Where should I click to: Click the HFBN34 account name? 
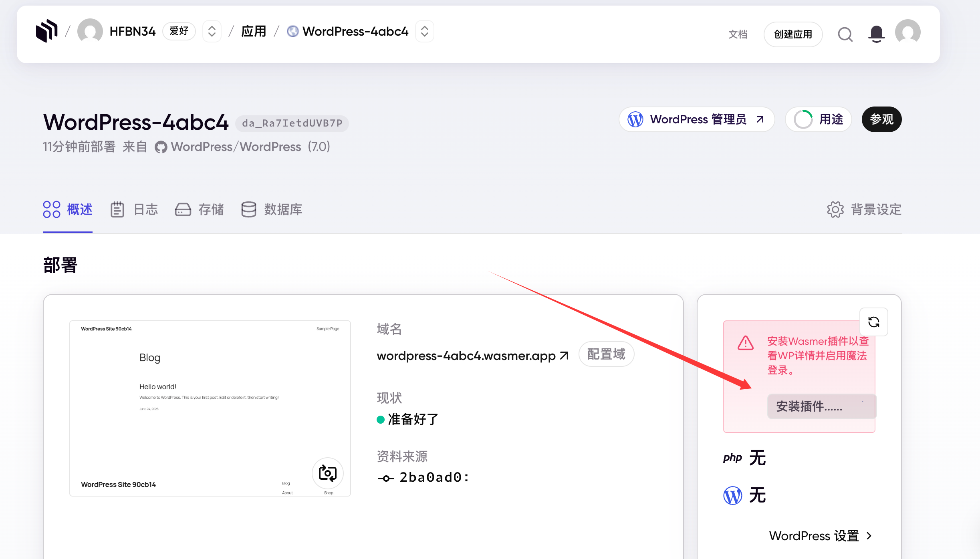tap(133, 31)
